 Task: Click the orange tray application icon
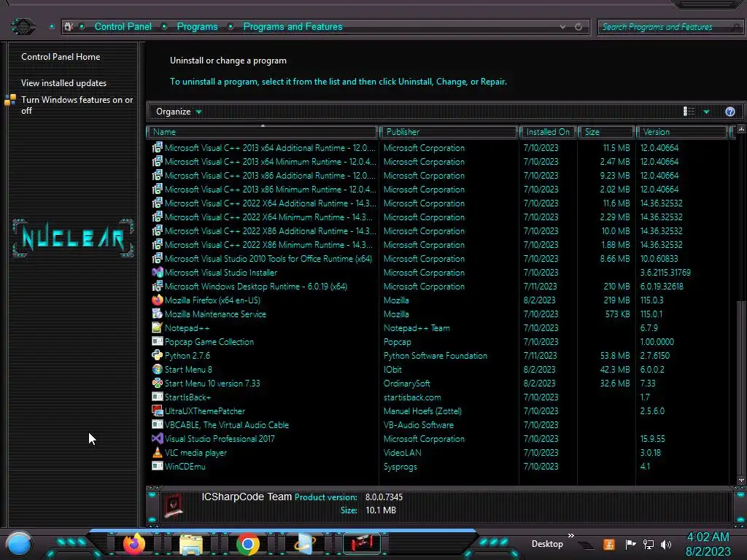(x=609, y=544)
